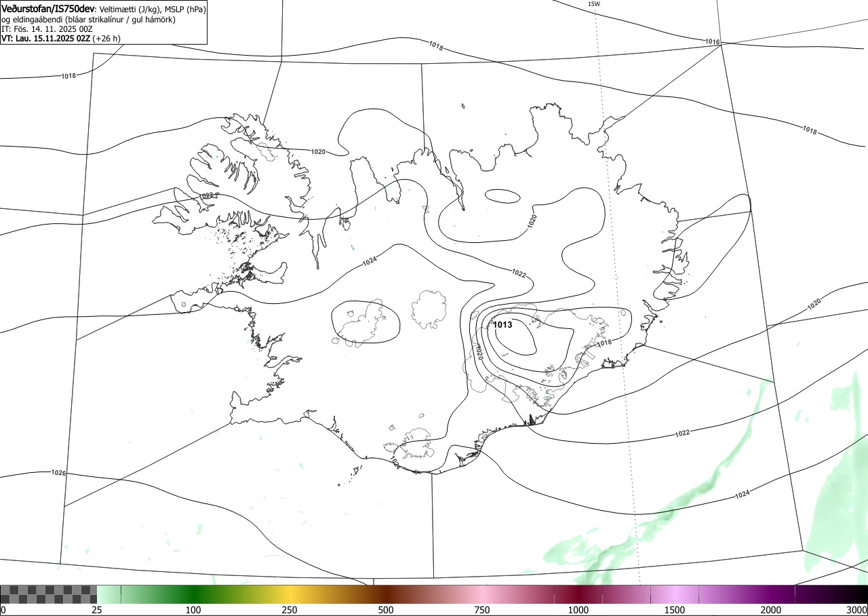
Task: Click the '2000' value on the color scale
Action: 771,610
